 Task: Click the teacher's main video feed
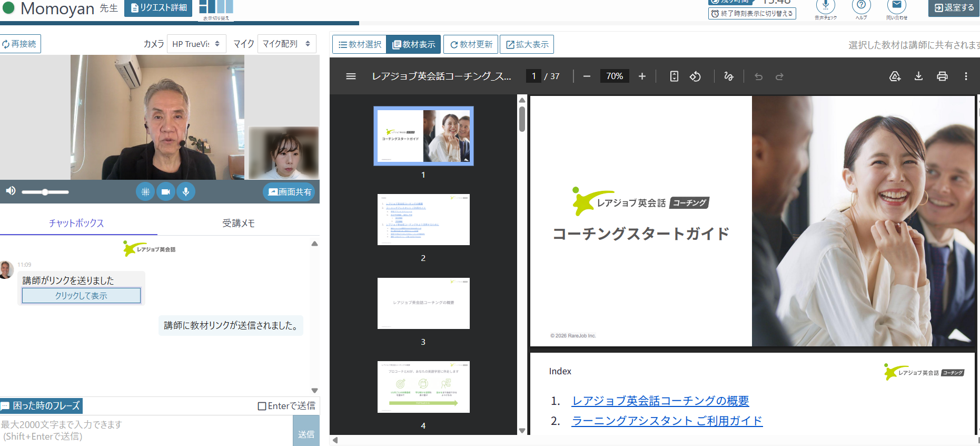157,117
